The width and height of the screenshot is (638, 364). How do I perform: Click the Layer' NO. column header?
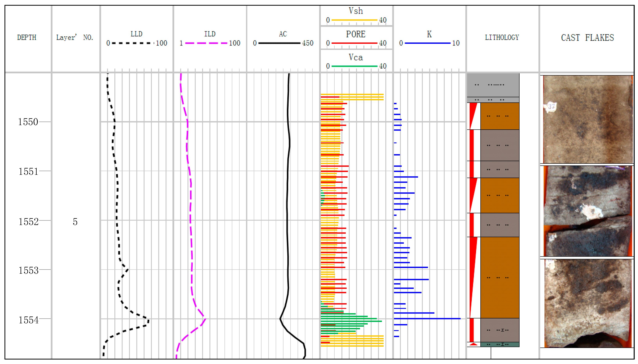point(74,38)
